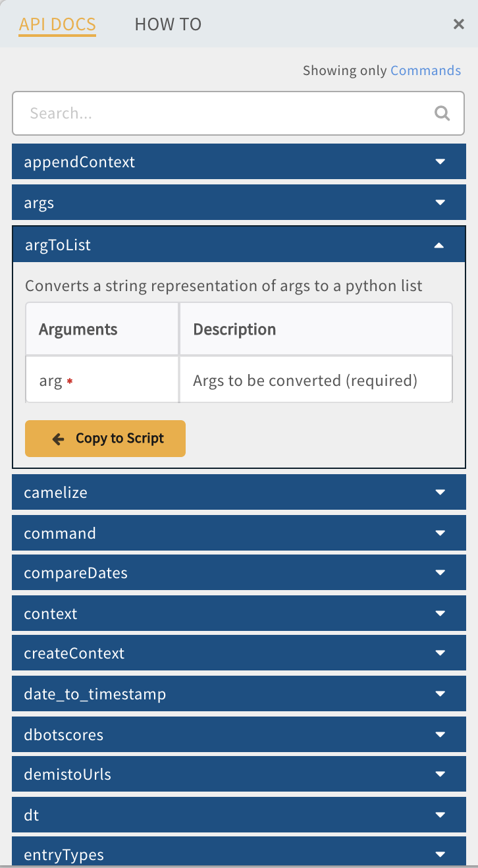This screenshot has width=478, height=868.
Task: Expand the createContext row
Action: click(x=238, y=653)
